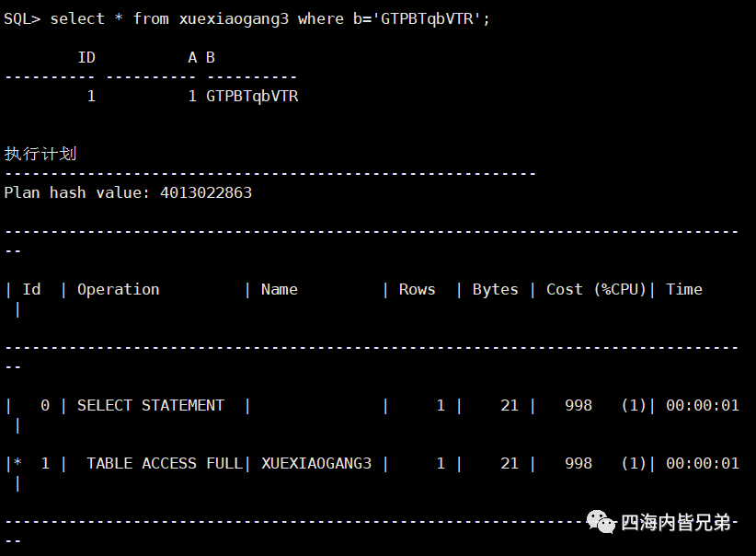Select the plan hash value 4013022863
This screenshot has height=556, width=756.
click(206, 193)
